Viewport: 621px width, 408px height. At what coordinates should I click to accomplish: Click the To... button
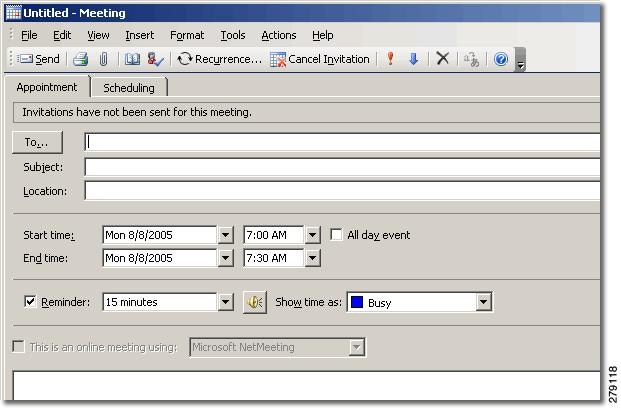click(x=37, y=142)
